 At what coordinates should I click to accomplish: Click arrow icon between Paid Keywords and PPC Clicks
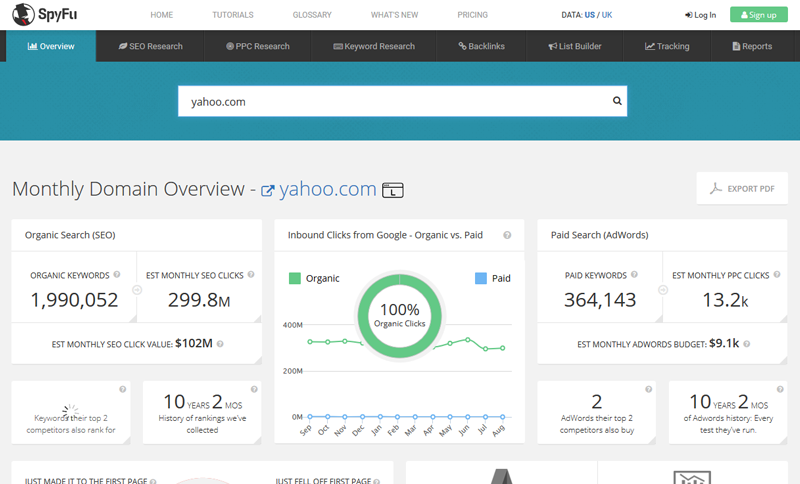pyautogui.click(x=663, y=290)
